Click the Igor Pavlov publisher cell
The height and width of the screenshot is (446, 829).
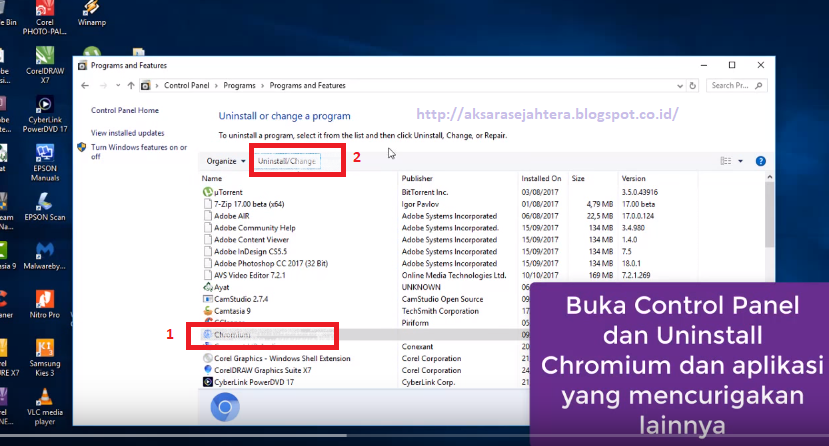[x=420, y=204]
